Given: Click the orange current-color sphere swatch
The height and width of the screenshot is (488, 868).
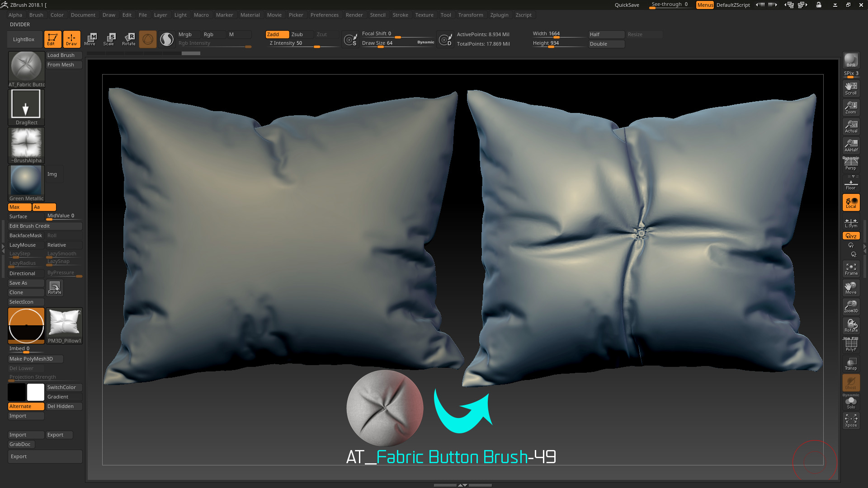Looking at the screenshot, I should point(26,326).
